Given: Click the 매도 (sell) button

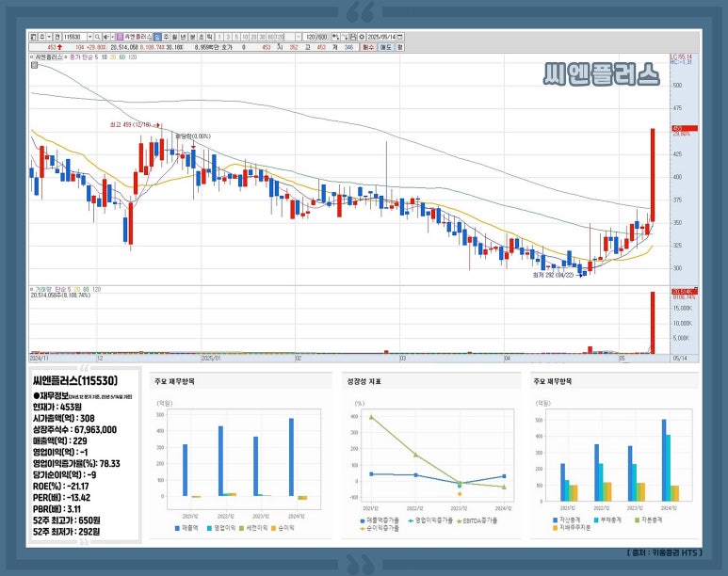Looking at the screenshot, I should pos(385,47).
